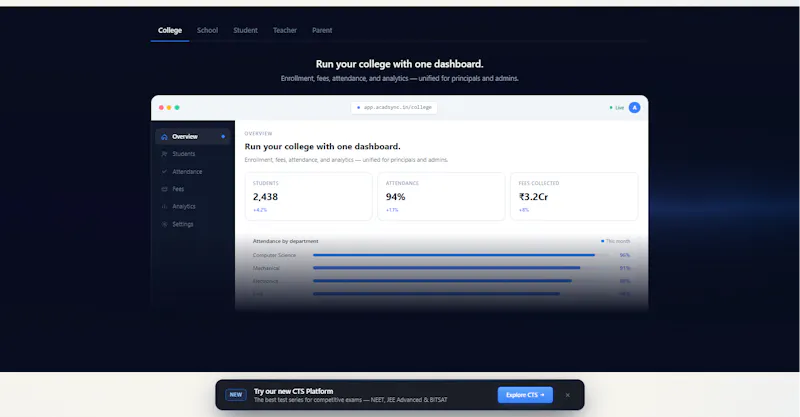800x417 pixels.
Task: Go to the Parent tab
Action: pos(322,30)
